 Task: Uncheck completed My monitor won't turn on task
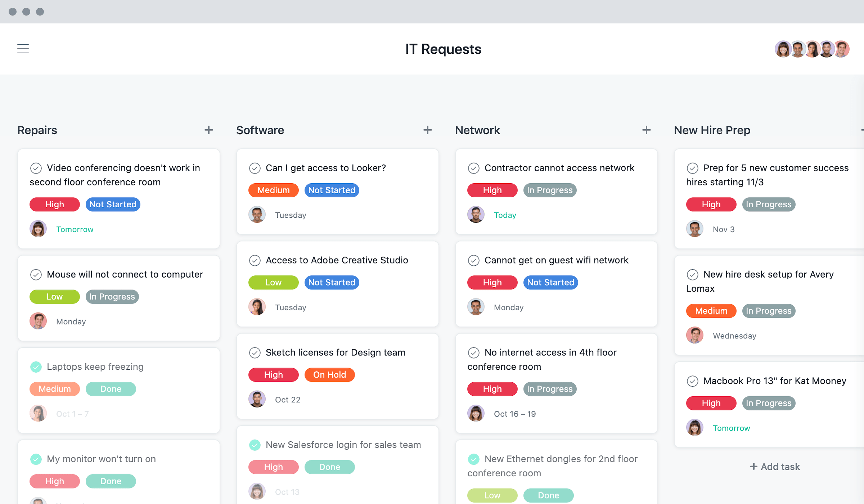coord(36,459)
